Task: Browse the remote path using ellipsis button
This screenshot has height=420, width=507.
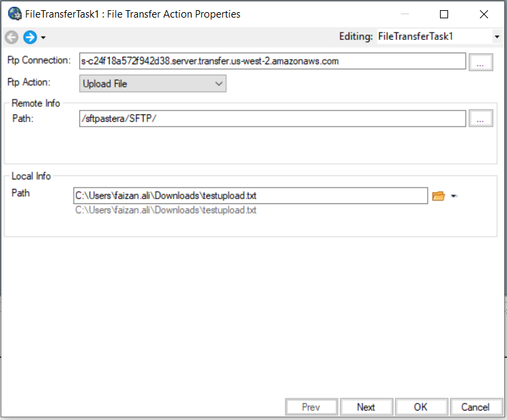Action: point(481,119)
